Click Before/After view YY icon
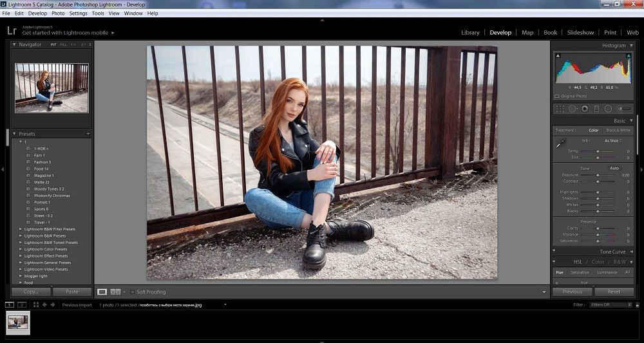Screen dimensions: 644x343 pos(115,292)
